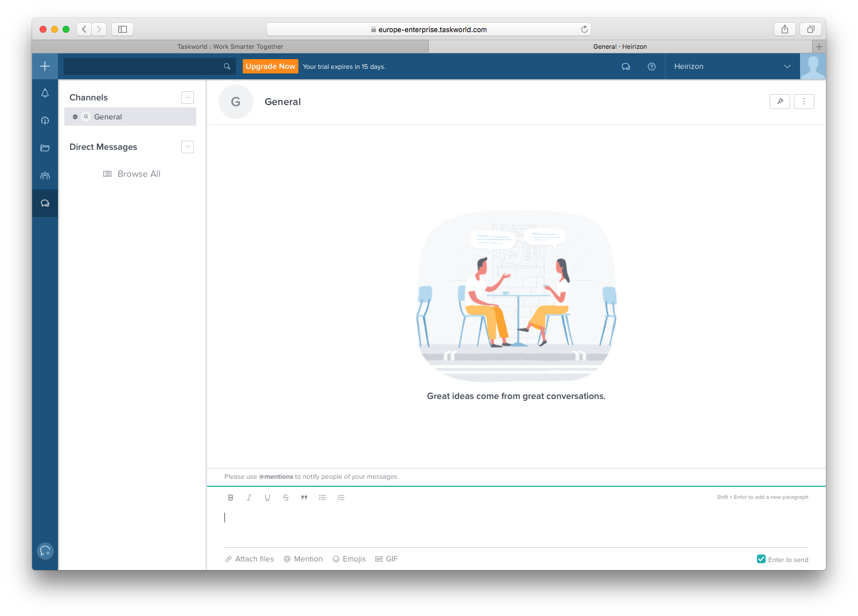Expand the Heirizon workspace dropdown
This screenshot has width=858, height=616.
pos(732,67)
